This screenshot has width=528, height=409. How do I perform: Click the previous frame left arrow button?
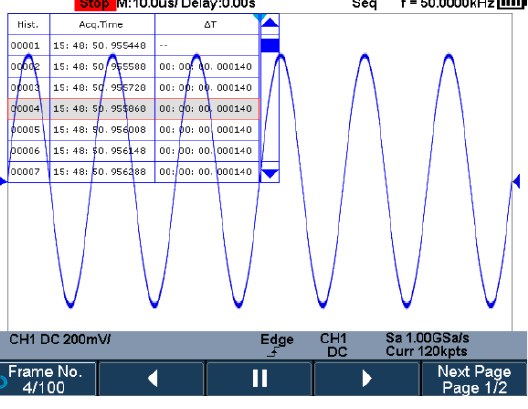point(152,378)
